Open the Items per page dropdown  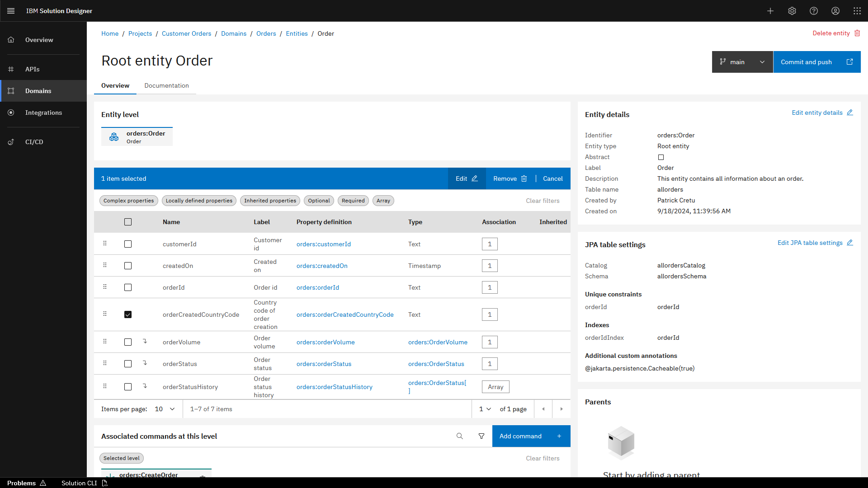pos(165,409)
